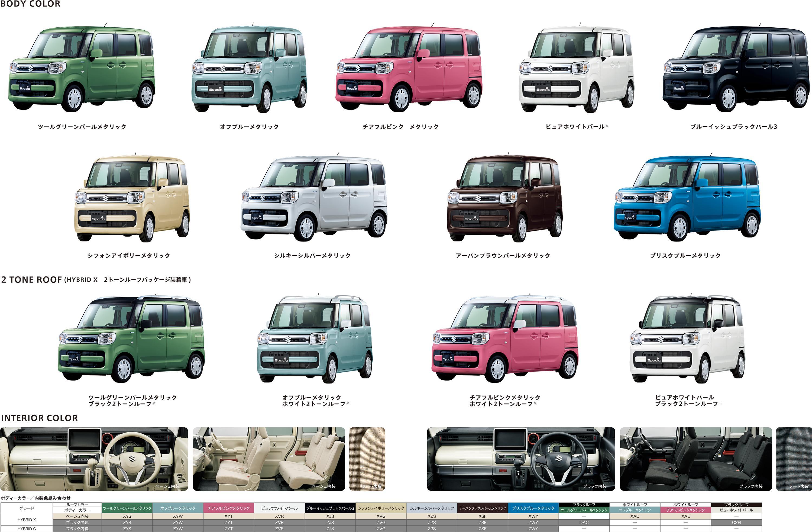This screenshot has height=532, width=812.
Task: Select the single-tone Pure White Pearl car photo
Action: point(577,68)
